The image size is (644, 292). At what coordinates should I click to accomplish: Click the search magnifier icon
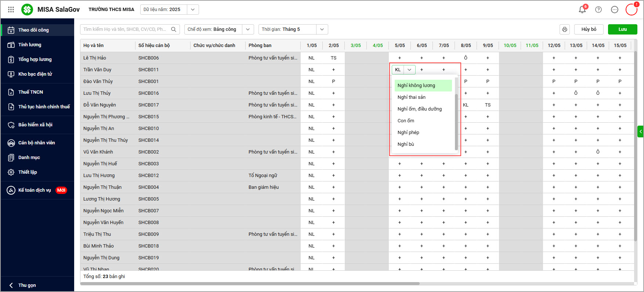[x=174, y=29]
